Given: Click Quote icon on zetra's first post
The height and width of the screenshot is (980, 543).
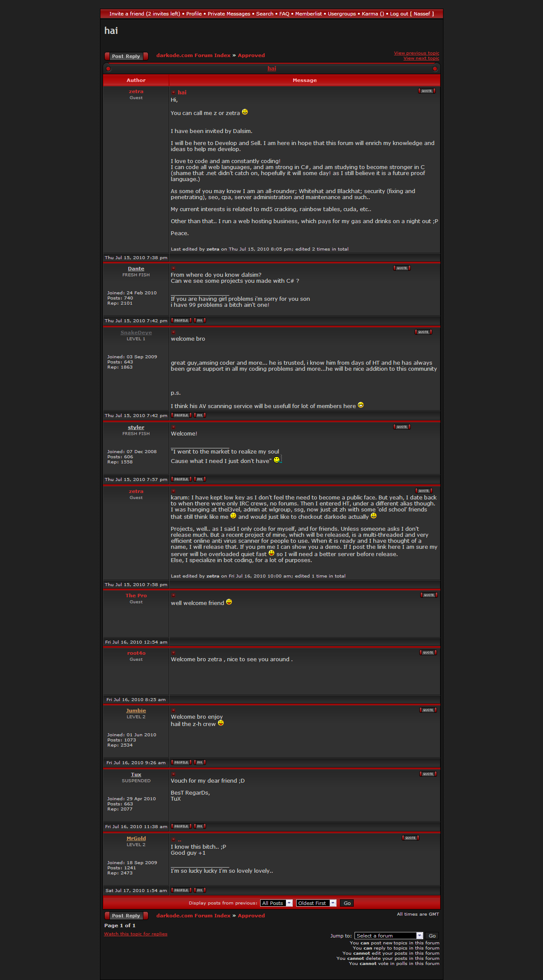Looking at the screenshot, I should [x=427, y=91].
